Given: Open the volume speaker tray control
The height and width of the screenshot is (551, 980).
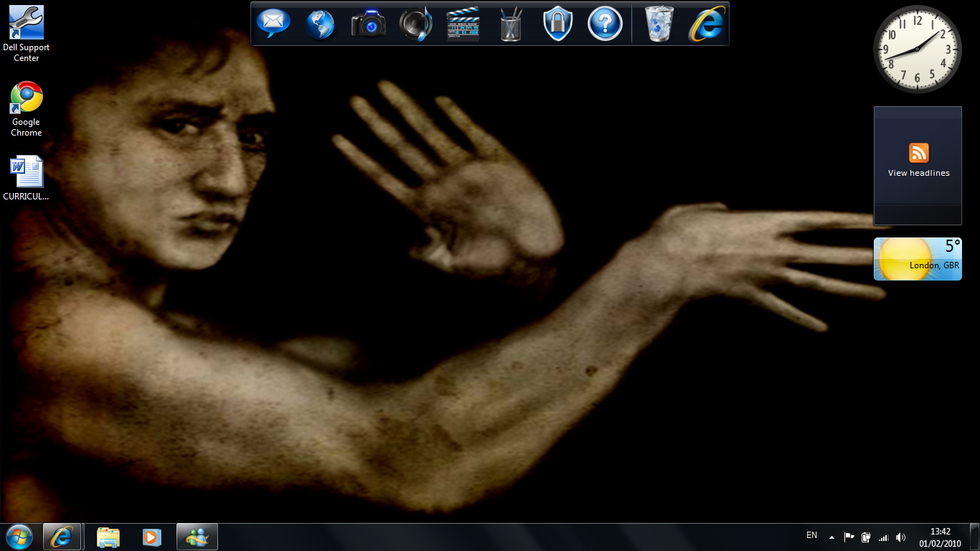Looking at the screenshot, I should (900, 537).
